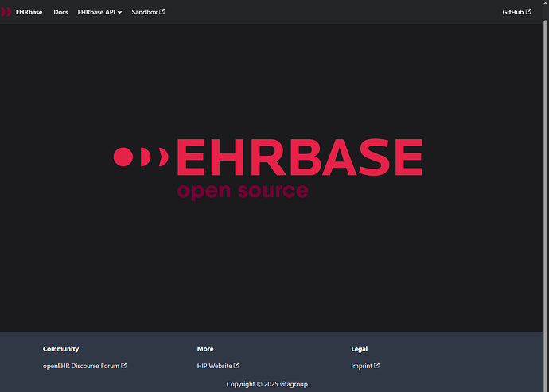Go to the GitHub link

[x=512, y=12]
